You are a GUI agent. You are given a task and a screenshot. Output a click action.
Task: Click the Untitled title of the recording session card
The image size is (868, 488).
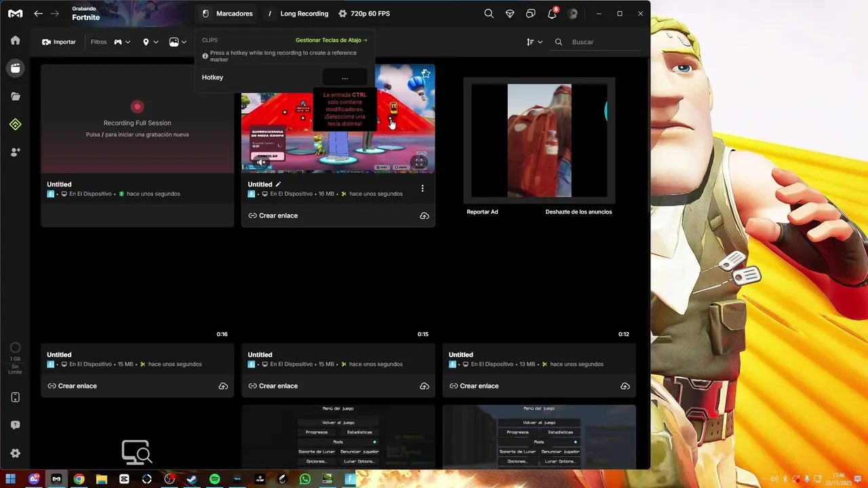click(x=59, y=184)
